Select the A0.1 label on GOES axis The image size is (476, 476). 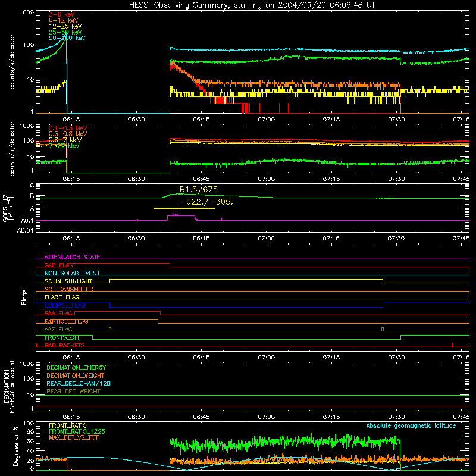[27, 220]
